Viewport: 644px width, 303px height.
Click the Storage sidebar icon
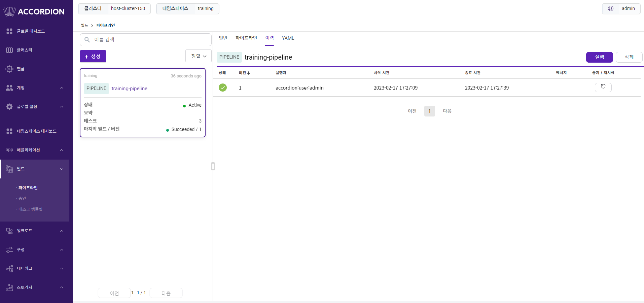[9, 288]
